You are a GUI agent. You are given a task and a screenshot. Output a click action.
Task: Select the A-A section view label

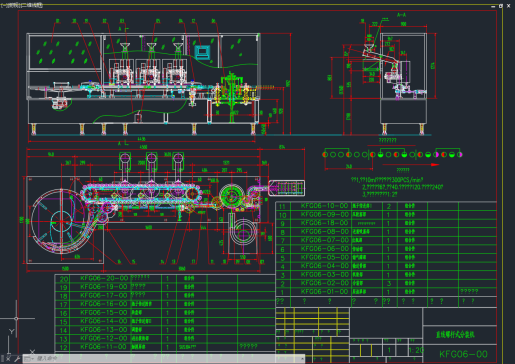click(x=401, y=15)
